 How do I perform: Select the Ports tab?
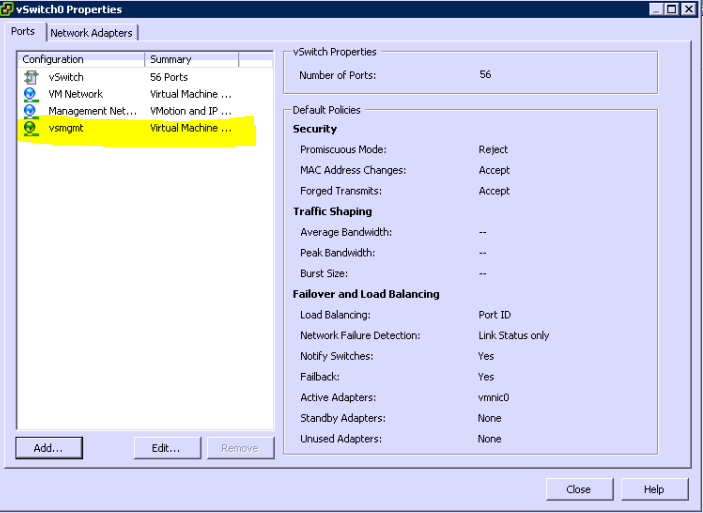coord(23,32)
